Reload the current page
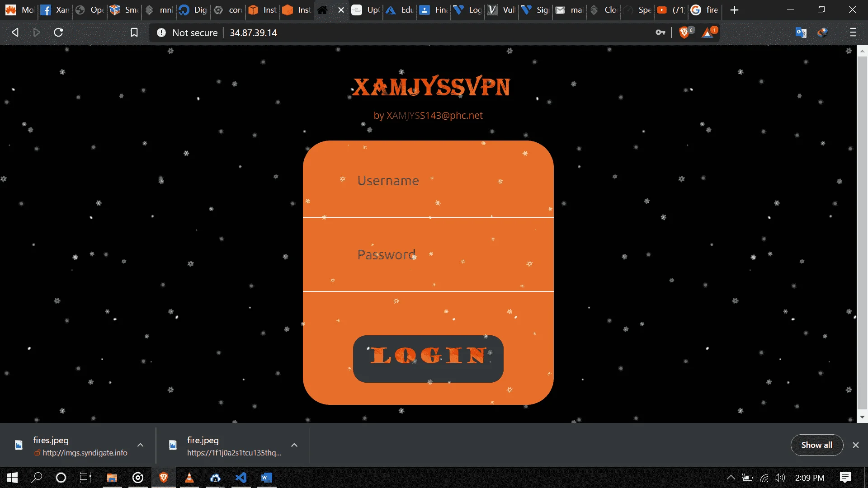The width and height of the screenshot is (868, 488). pyautogui.click(x=58, y=33)
